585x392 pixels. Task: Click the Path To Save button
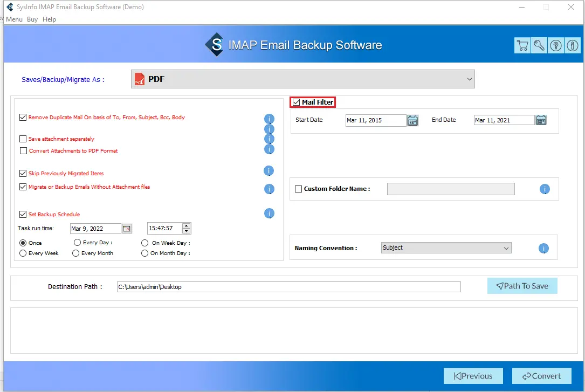(x=522, y=286)
